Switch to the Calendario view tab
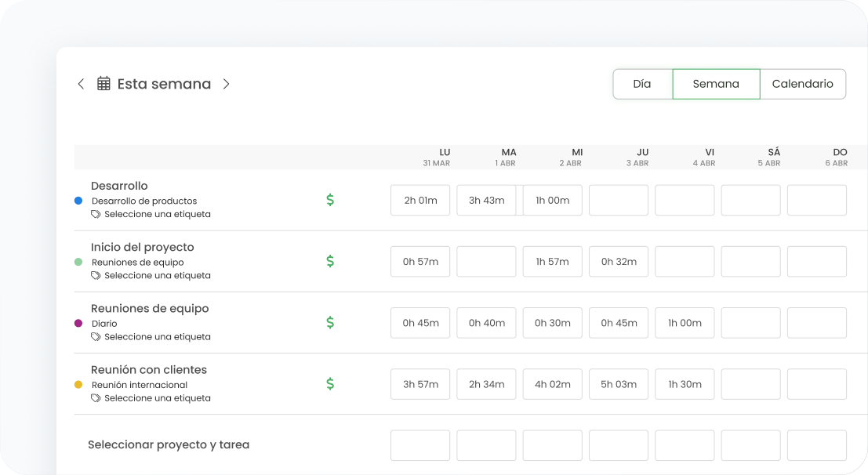The width and height of the screenshot is (868, 475). pos(802,84)
